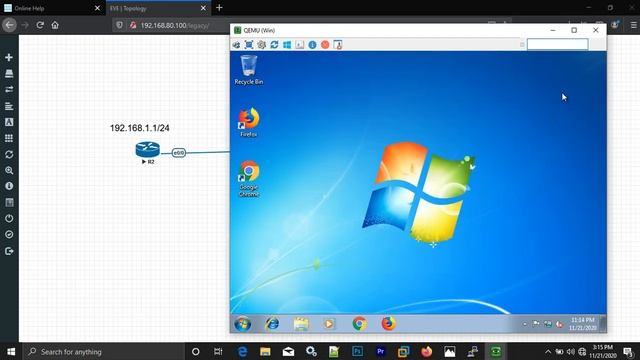
Task: Open the Networks arrows icon in EVE sidebar
Action: [9, 89]
